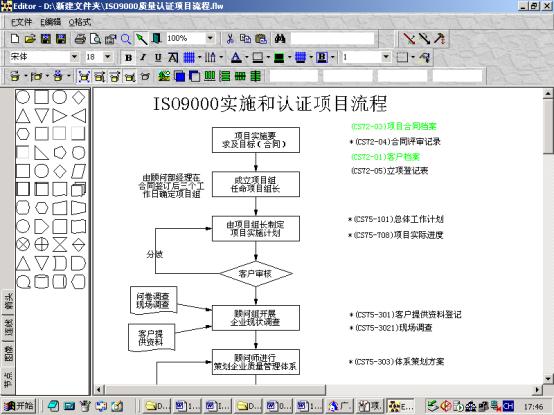Toggle underline formatting

click(158, 57)
